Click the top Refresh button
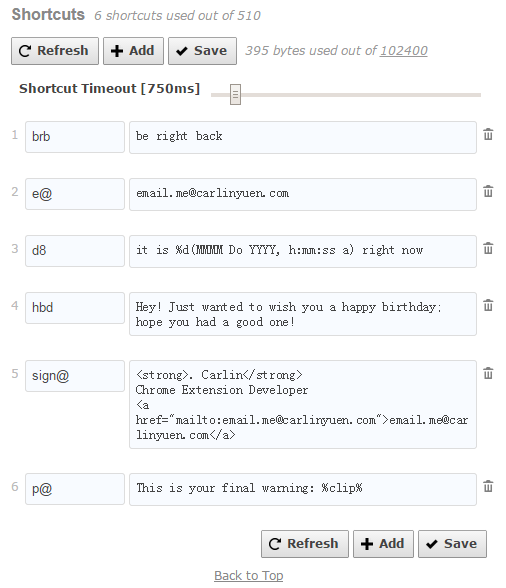506x588 pixels. (x=55, y=51)
